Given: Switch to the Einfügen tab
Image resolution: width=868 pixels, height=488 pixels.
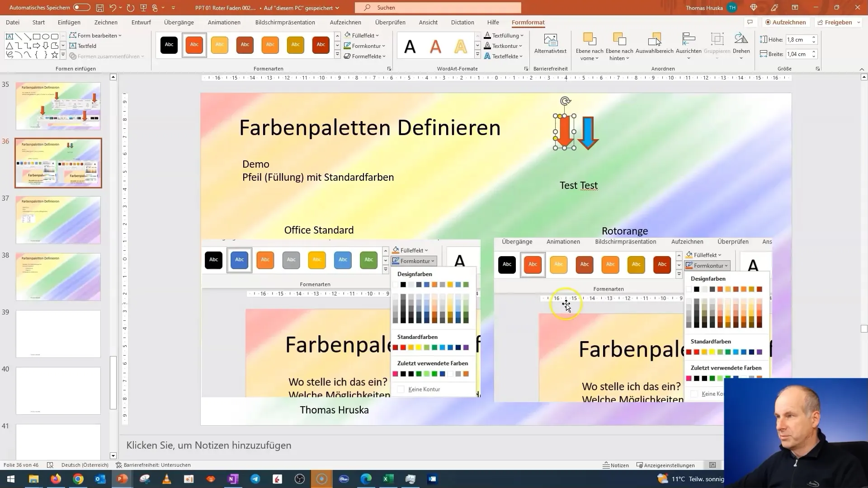Looking at the screenshot, I should click(69, 22).
